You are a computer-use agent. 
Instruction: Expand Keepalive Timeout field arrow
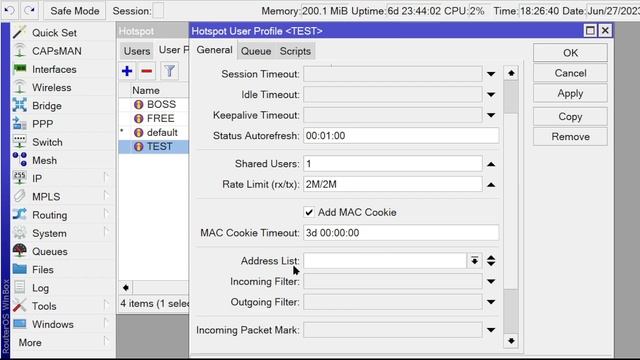pyautogui.click(x=491, y=116)
